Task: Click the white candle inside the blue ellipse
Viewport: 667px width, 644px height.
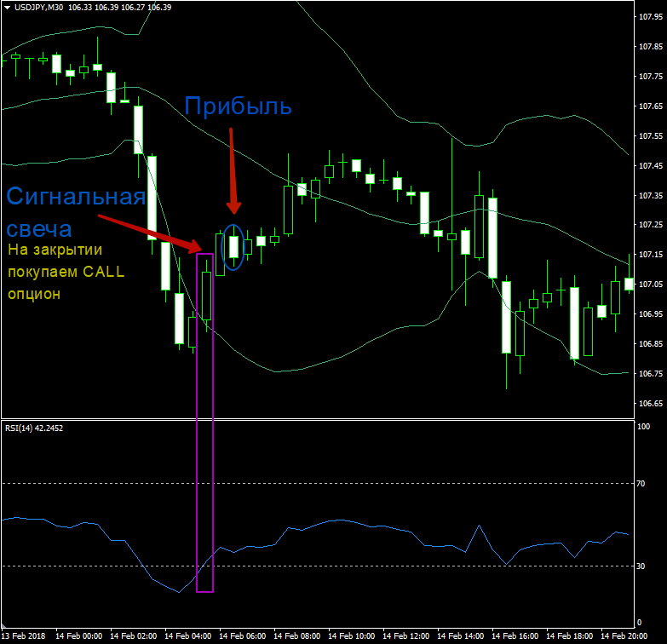Action: pyautogui.click(x=233, y=246)
